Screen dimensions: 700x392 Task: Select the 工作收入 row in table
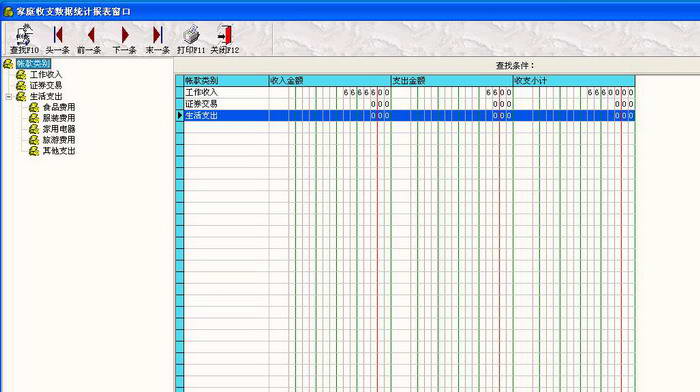point(409,92)
